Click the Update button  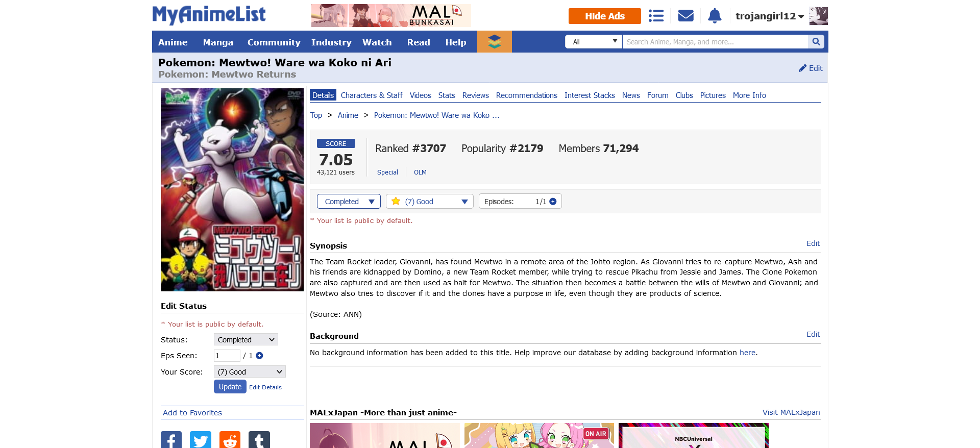pos(230,387)
